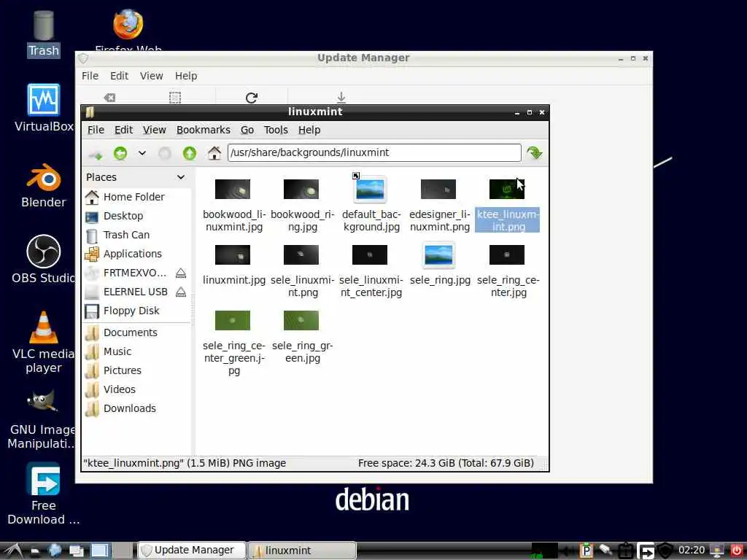Viewport: 747px width, 560px height.
Task: Click the green Go arrow beside path
Action: point(535,153)
